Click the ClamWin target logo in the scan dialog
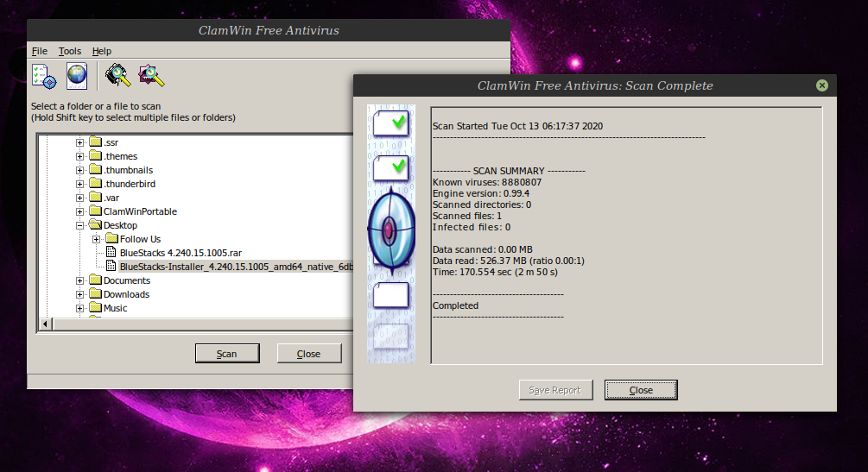This screenshot has height=472, width=868. coord(391,230)
